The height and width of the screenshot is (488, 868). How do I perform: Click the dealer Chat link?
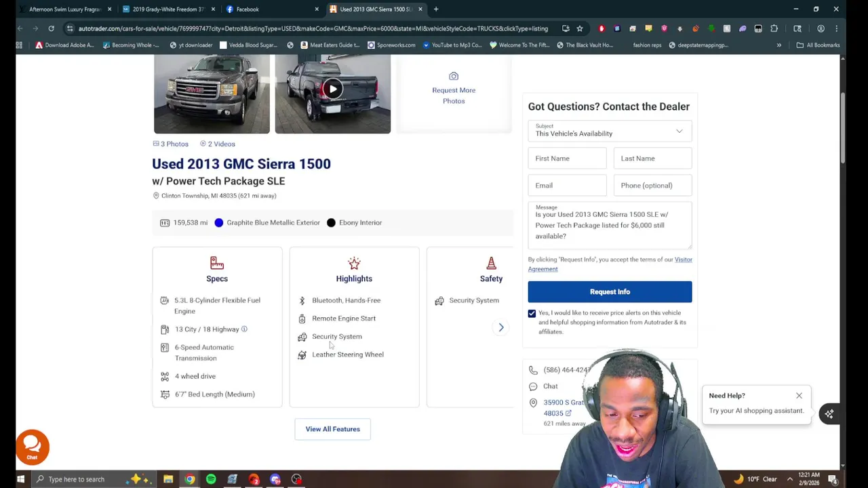(x=550, y=386)
